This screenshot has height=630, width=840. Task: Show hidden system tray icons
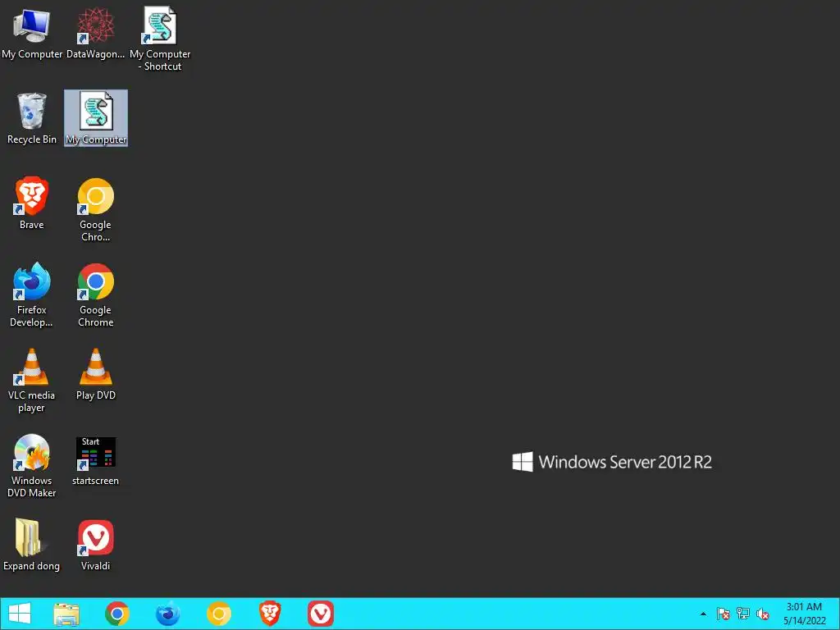[703, 614]
